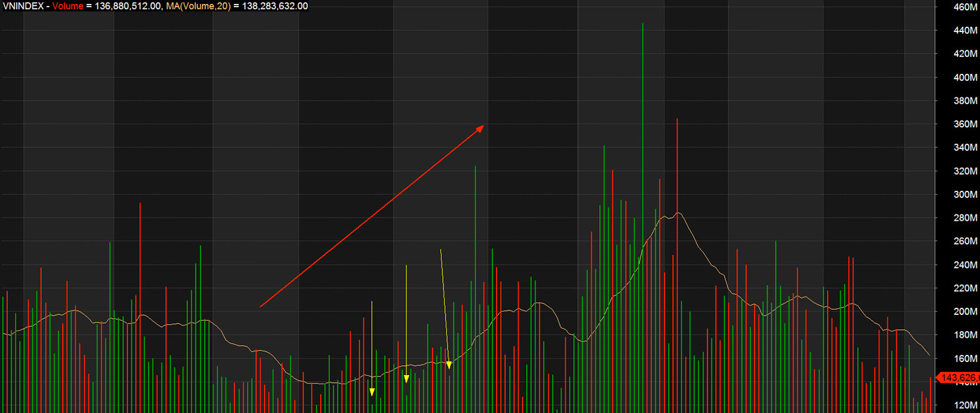Click the VNINDEX symbol title

[23, 6]
